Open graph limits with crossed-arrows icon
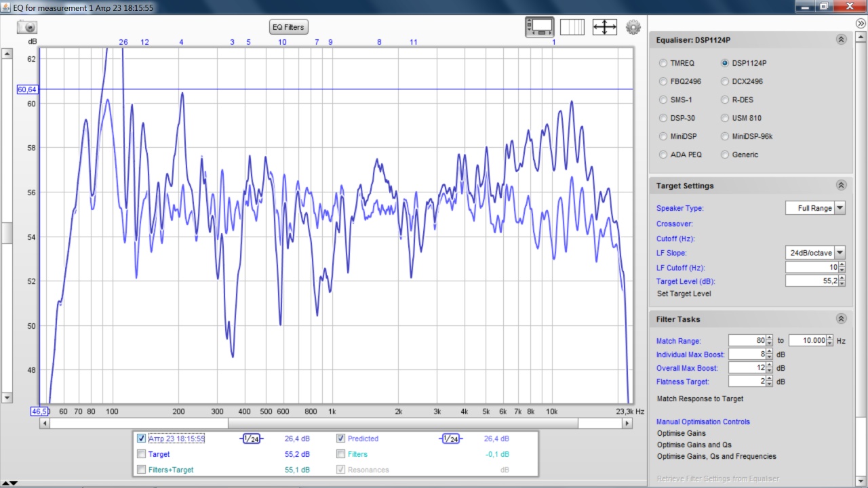 [604, 27]
